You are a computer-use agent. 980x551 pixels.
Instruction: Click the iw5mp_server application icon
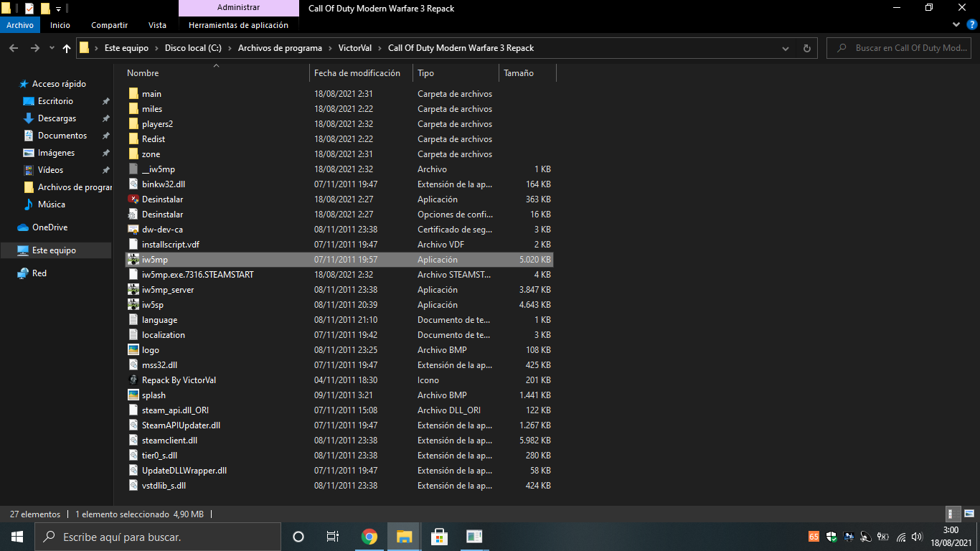coord(133,290)
